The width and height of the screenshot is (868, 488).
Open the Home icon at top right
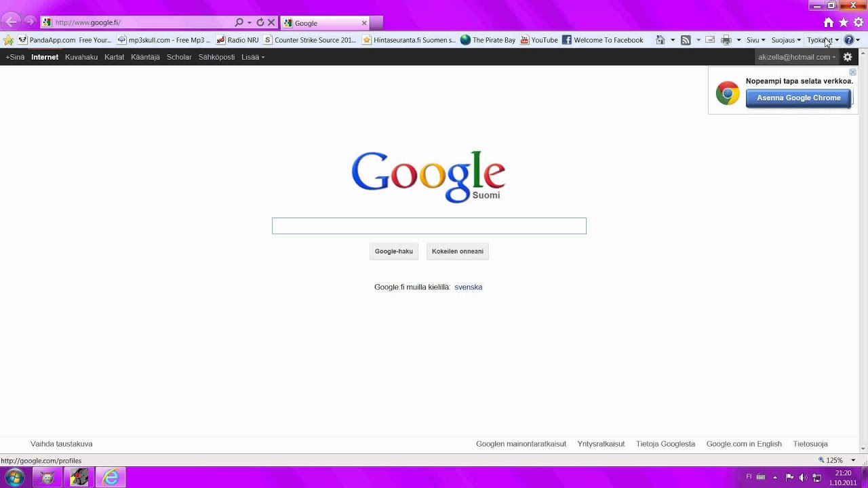829,22
